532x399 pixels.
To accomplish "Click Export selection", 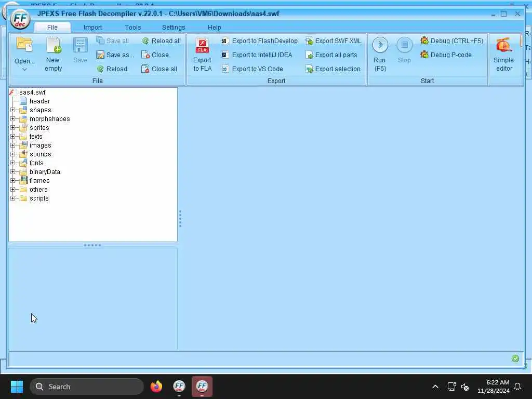I will pos(333,69).
